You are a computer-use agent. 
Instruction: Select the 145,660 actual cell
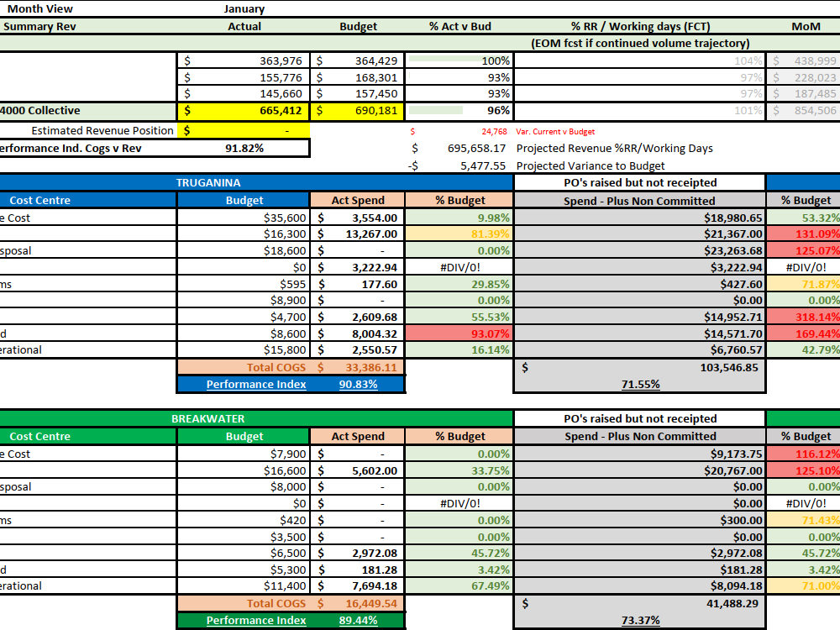244,94
